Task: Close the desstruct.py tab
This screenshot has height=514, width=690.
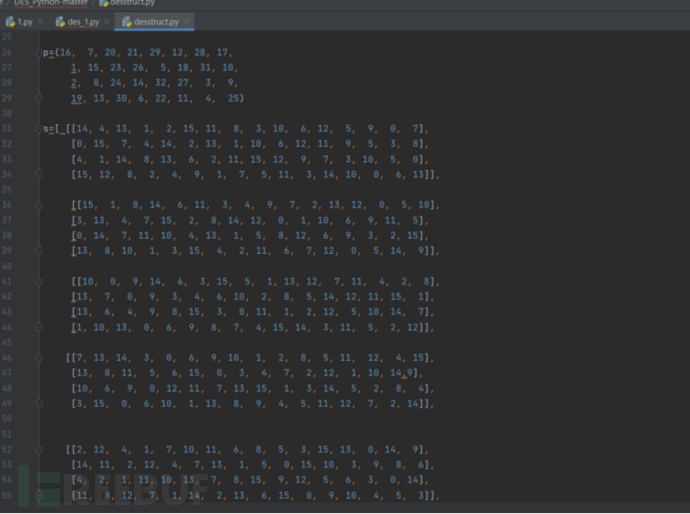Action: [188, 21]
